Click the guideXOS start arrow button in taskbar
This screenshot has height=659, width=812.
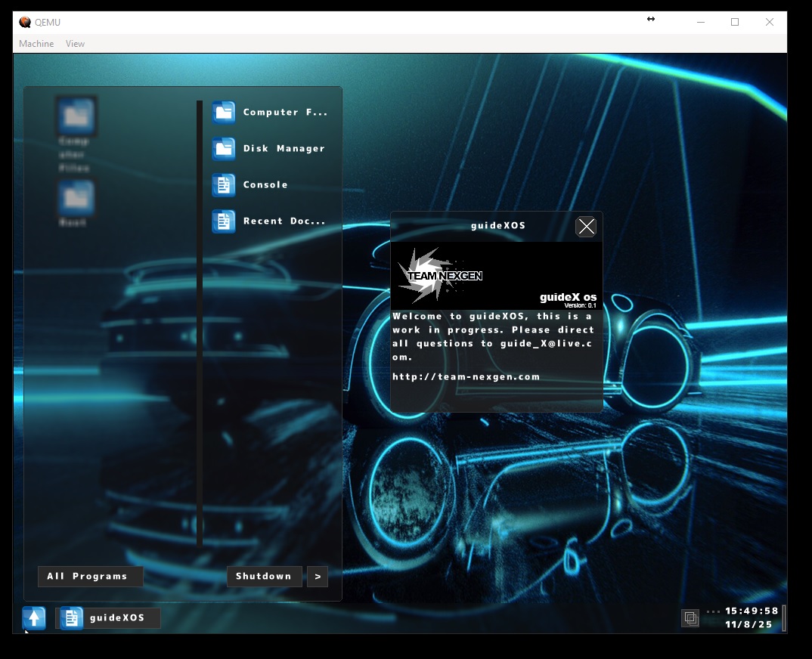[33, 617]
